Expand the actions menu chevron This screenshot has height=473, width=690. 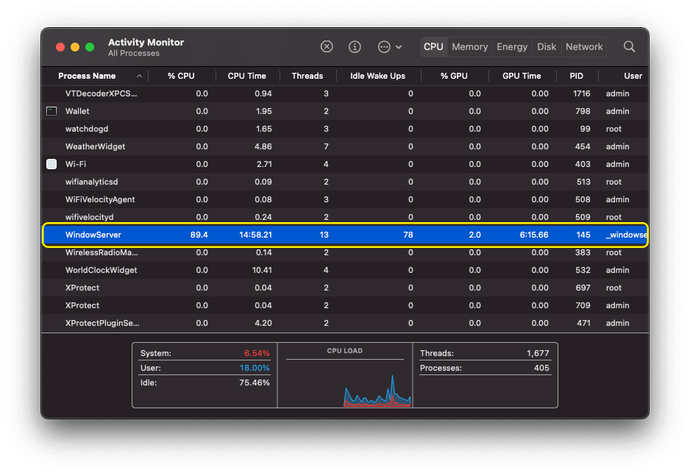(x=399, y=47)
